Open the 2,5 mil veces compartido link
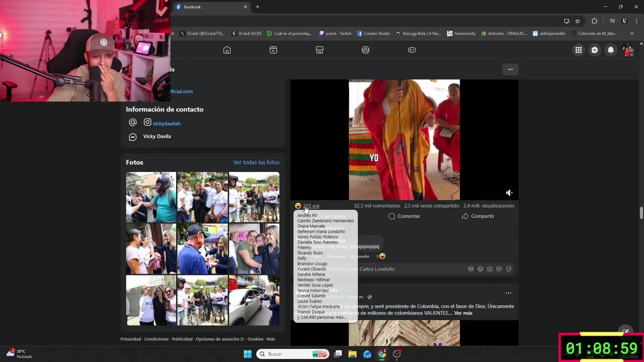This screenshot has width=644, height=362. [x=432, y=206]
